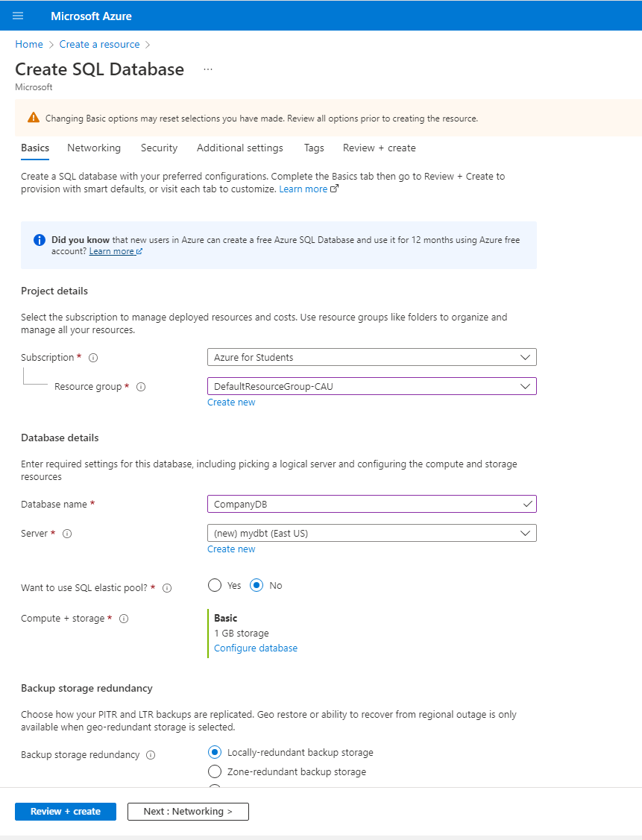The height and width of the screenshot is (840, 642).
Task: Click the blue Did you know info icon
Action: 39,240
